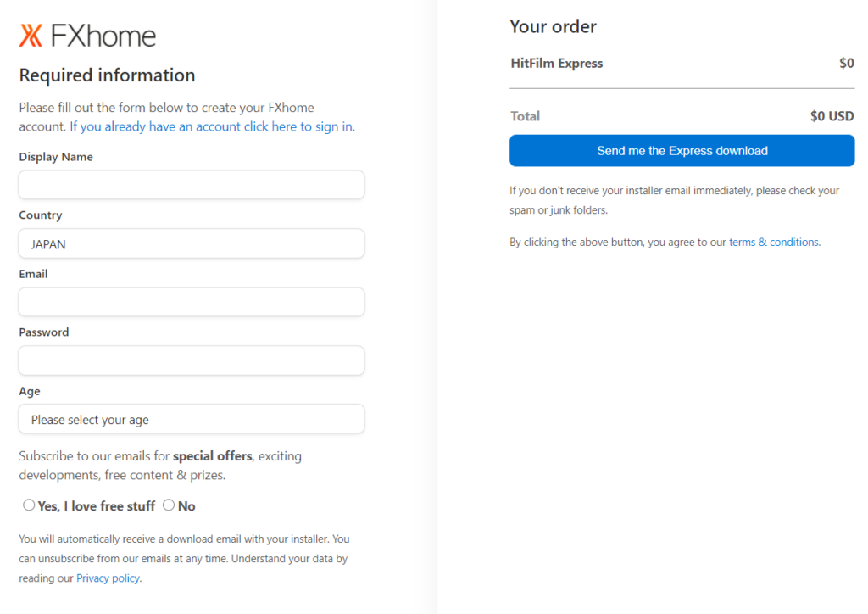Screen dimensions: 868x614
Task: Select the Yes, I love free stuff radio
Action: (x=29, y=505)
